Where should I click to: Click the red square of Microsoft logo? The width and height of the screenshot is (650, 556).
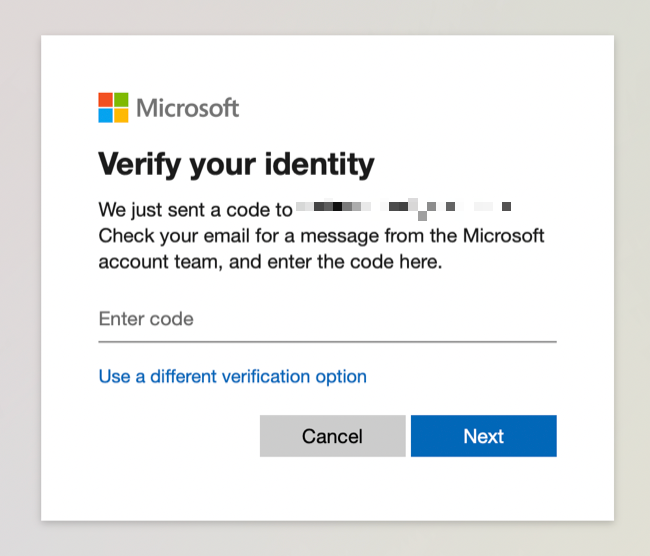coord(105,100)
